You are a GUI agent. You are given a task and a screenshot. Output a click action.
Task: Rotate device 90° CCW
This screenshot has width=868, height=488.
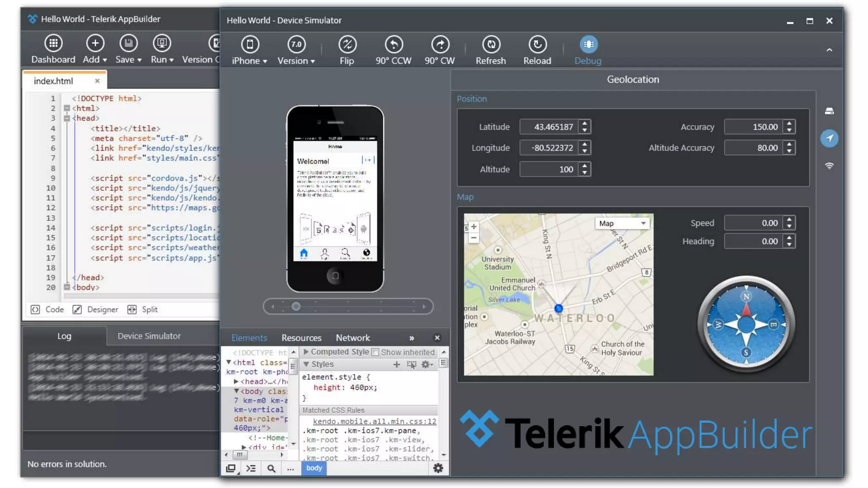393,50
